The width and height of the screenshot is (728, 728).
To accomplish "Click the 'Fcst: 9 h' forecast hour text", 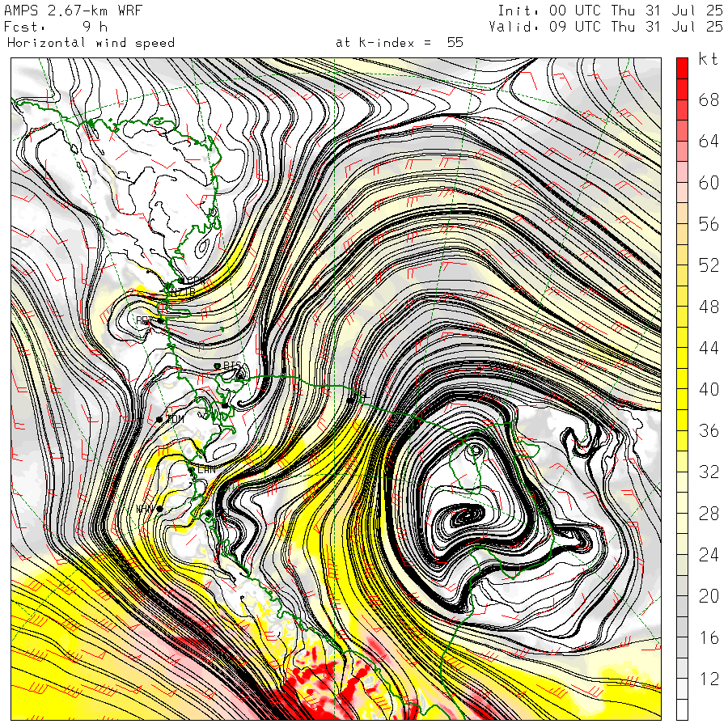I will [56, 27].
